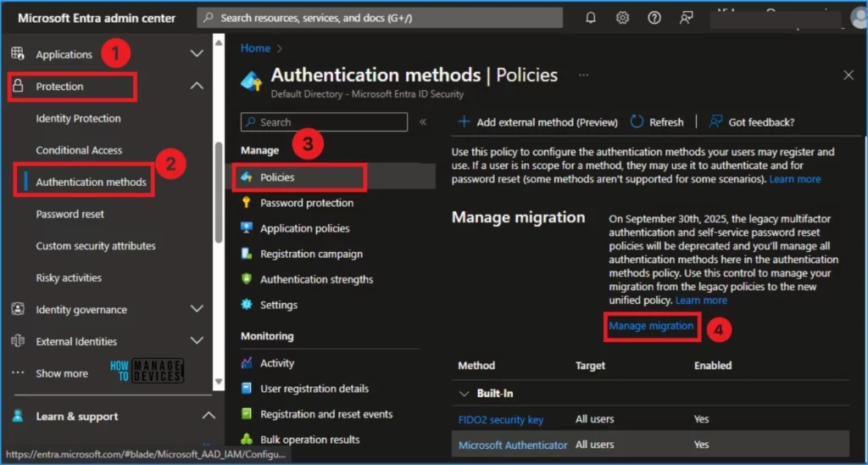The width and height of the screenshot is (868, 465).
Task: Click the Identity governance icon
Action: tap(18, 309)
